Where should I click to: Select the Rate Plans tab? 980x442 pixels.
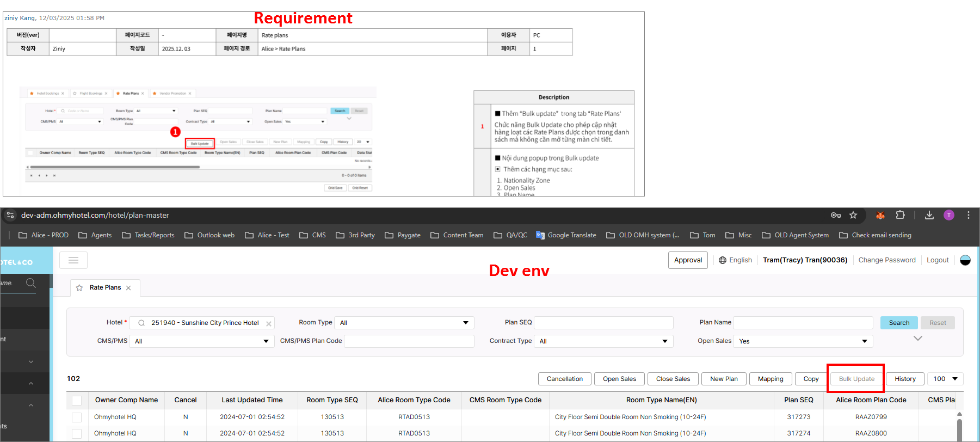105,287
